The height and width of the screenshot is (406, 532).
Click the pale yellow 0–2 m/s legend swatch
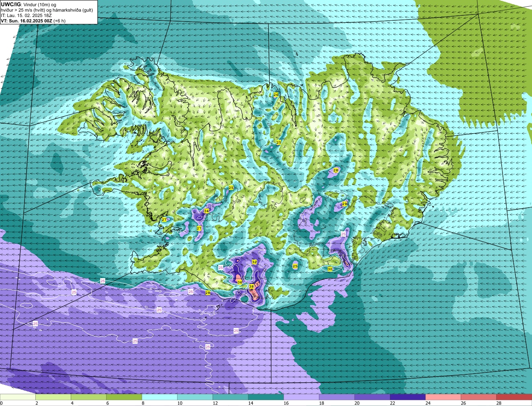[18, 397]
